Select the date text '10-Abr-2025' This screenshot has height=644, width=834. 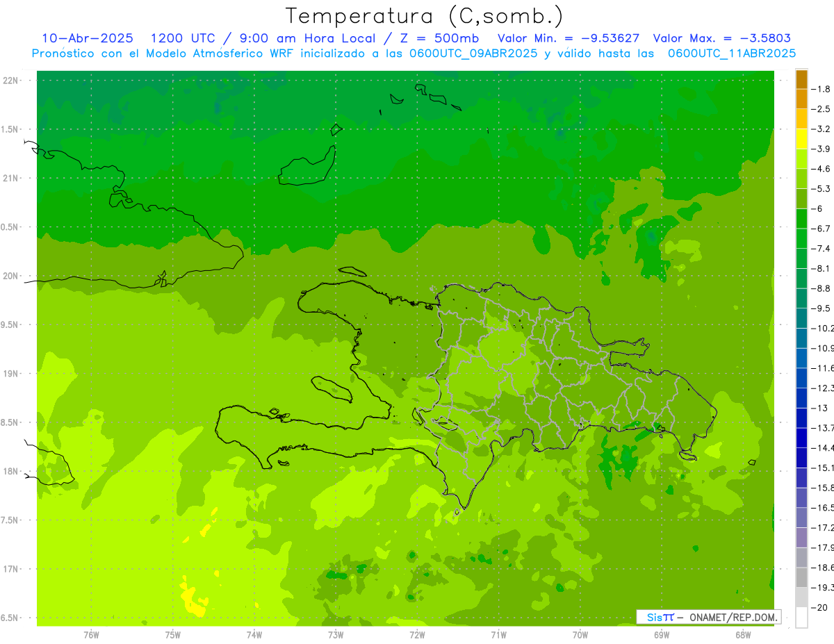[x=88, y=38]
